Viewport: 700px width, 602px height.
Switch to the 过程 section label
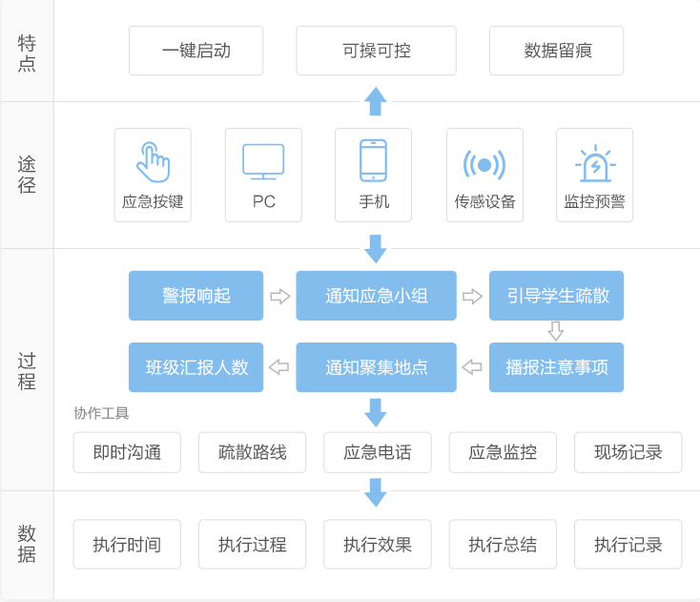[27, 371]
